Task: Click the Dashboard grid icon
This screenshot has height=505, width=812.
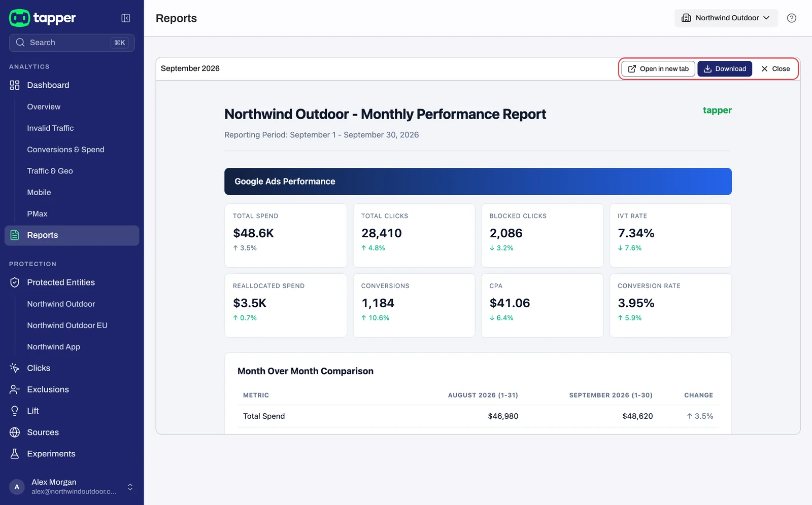Action: 15,85
